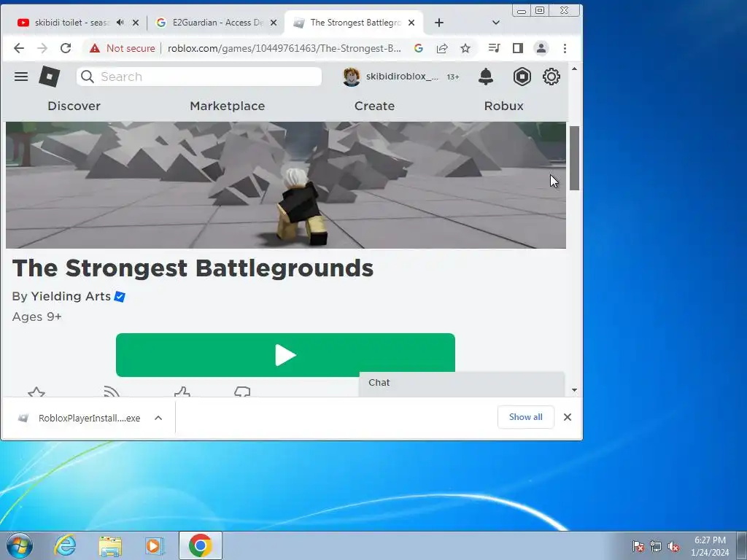This screenshot has width=747, height=560.
Task: Close the skibidi toilet tab
Action: pos(136,23)
